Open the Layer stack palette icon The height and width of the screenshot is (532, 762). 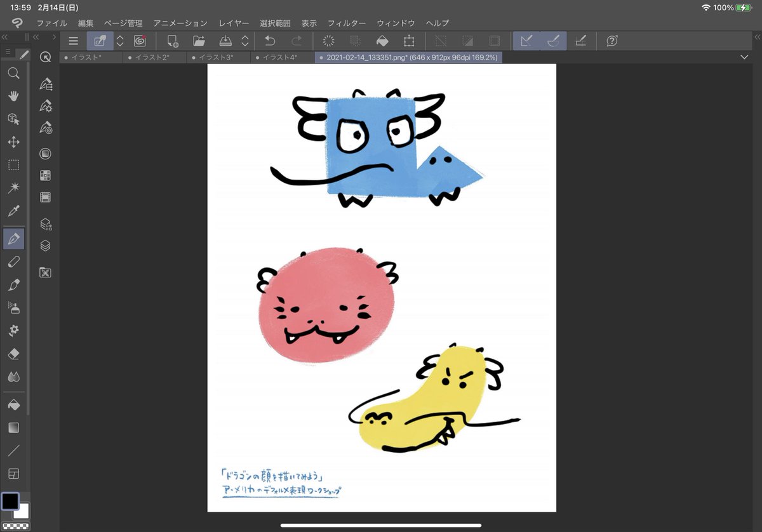point(45,246)
